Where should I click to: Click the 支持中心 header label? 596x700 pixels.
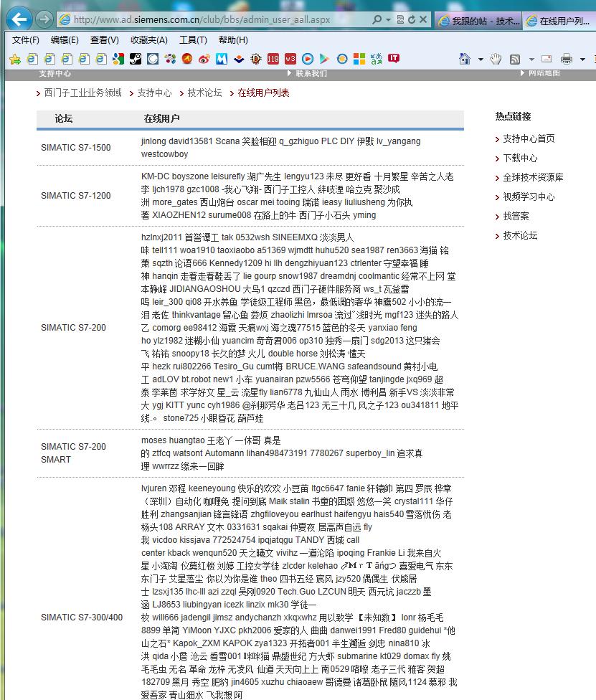point(55,74)
